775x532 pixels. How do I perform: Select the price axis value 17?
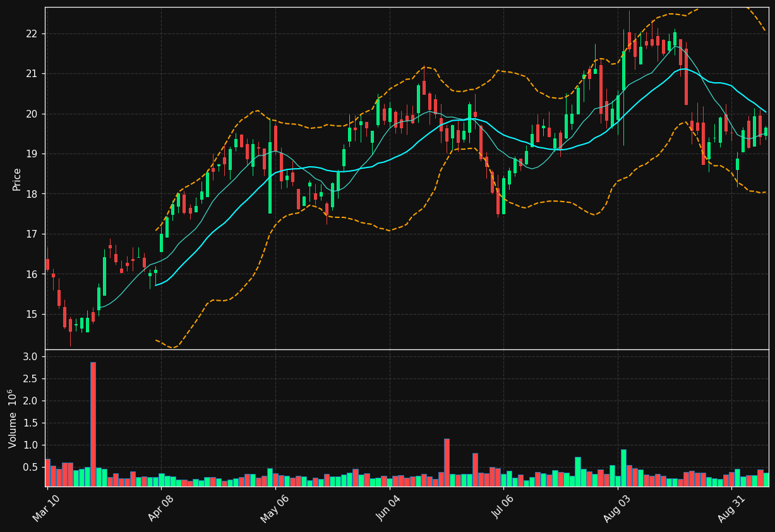tap(32, 234)
